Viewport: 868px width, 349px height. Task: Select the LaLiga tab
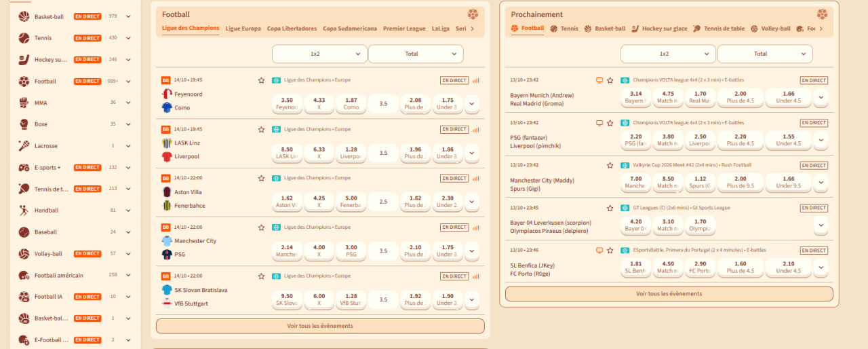pos(441,29)
